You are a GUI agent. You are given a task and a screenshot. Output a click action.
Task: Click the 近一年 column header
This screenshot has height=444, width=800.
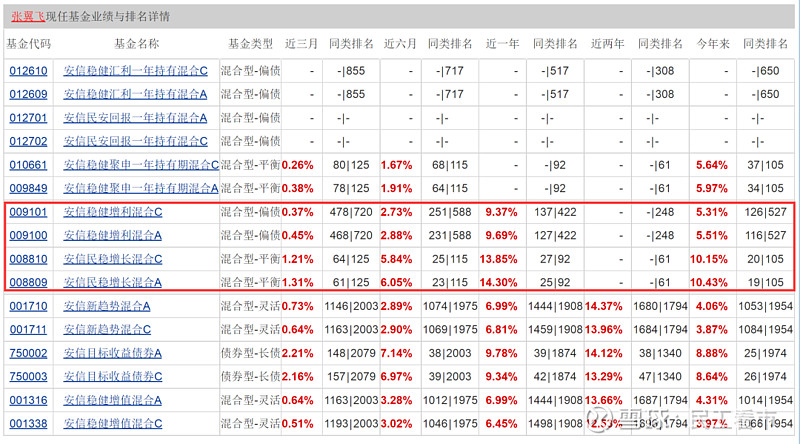click(502, 44)
